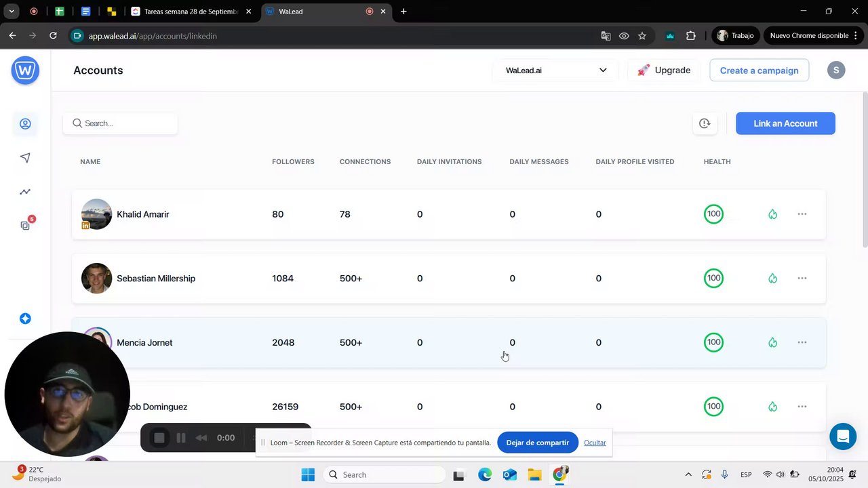Open the Chrome tab search dropdown
The width and height of the screenshot is (868, 488).
[12, 12]
